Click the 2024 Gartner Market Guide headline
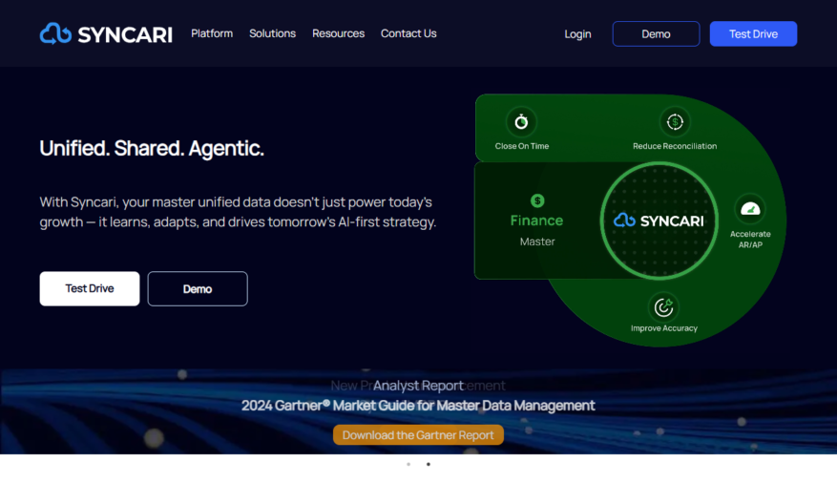The height and width of the screenshot is (504, 837). (418, 406)
